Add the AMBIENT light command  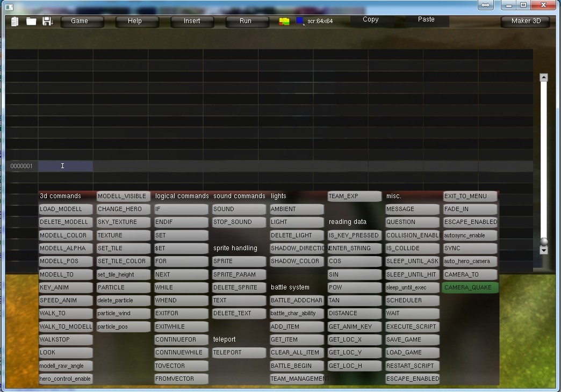(x=297, y=209)
